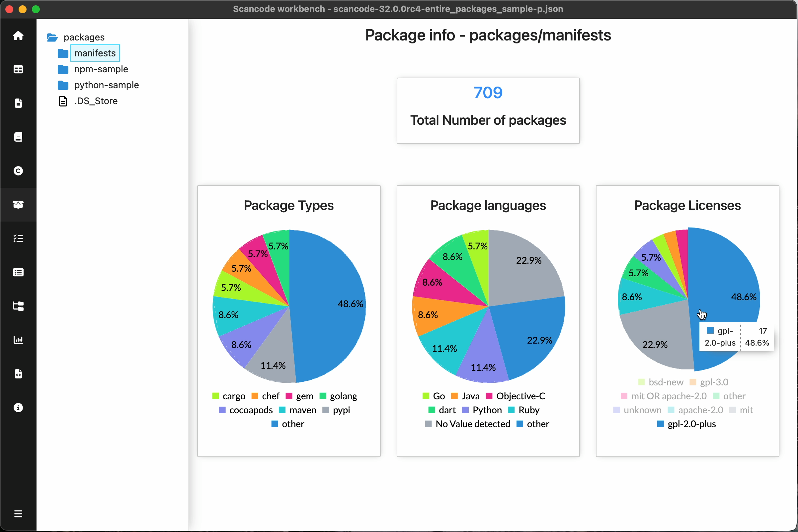The width and height of the screenshot is (798, 532).
Task: Toggle gpl-3.0 legend in Package Licenses
Action: tap(709, 382)
